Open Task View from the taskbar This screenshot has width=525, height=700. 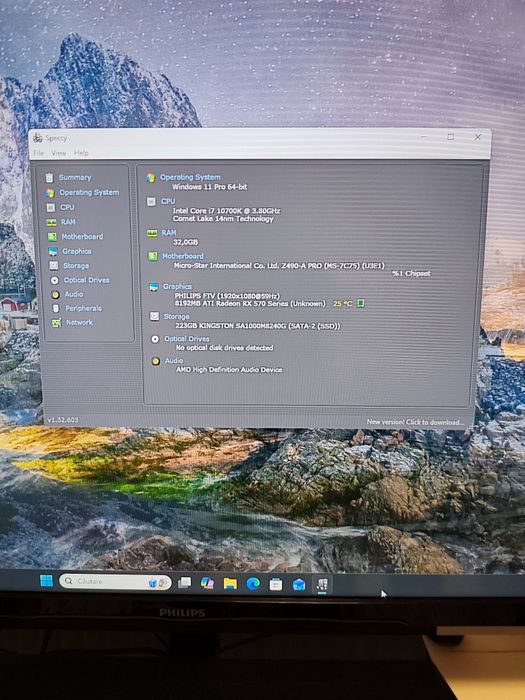tap(184, 583)
